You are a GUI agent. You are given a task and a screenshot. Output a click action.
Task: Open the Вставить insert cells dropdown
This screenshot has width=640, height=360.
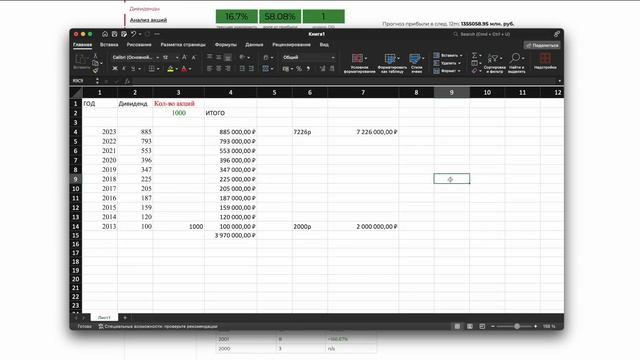pos(448,56)
